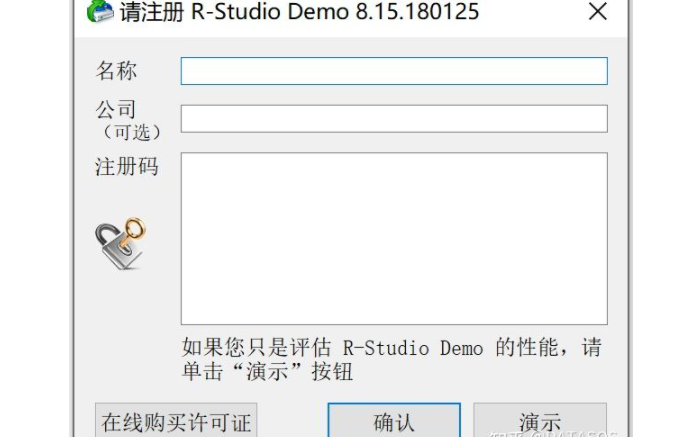This screenshot has width=697, height=437.
Task: Click inside the 注册码 registration key box
Action: tap(394, 239)
